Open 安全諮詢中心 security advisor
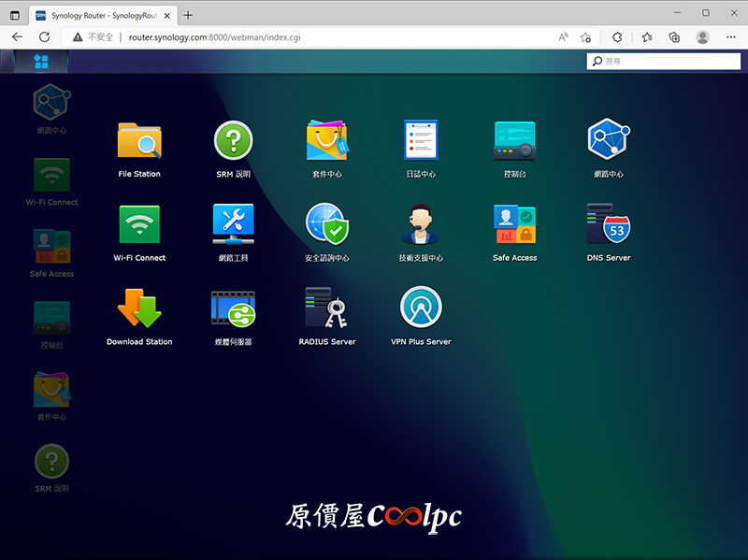This screenshot has width=748, height=560. (x=326, y=233)
